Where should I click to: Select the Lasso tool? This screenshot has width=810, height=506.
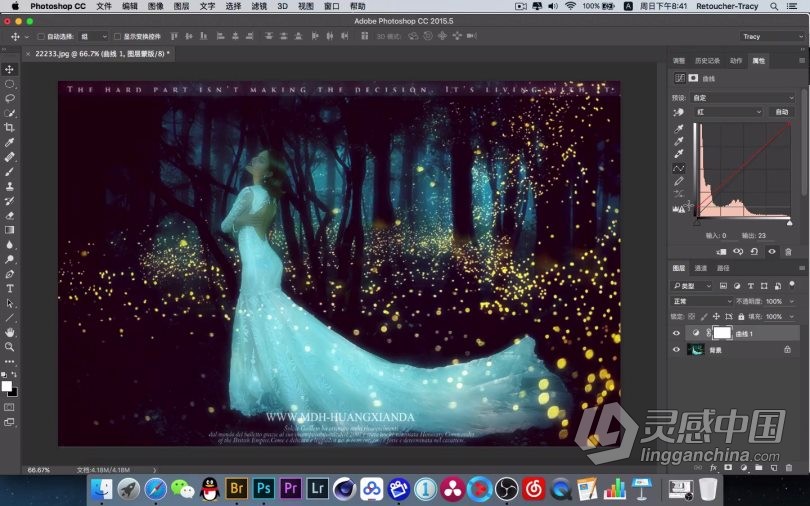tap(9, 98)
